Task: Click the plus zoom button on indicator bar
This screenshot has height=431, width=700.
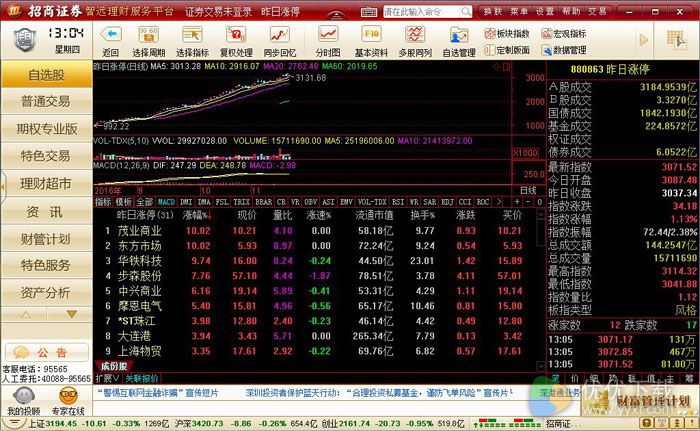Action: click(x=517, y=202)
